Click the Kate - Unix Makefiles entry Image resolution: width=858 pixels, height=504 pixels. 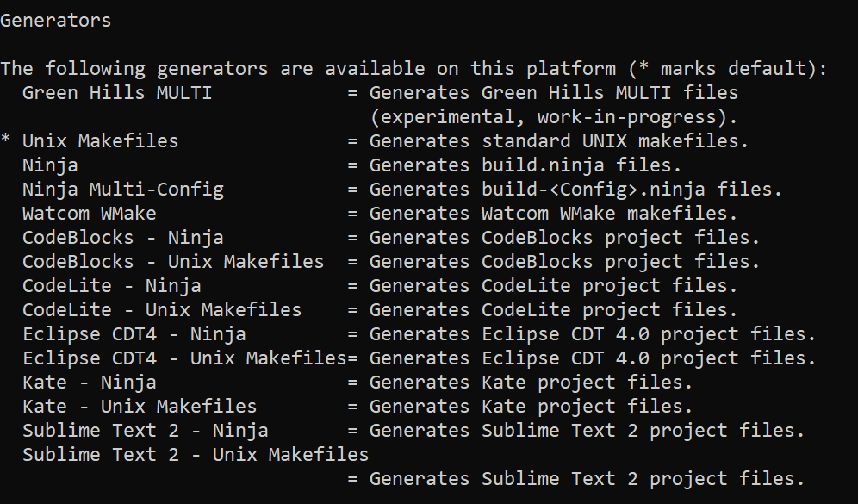pos(140,407)
